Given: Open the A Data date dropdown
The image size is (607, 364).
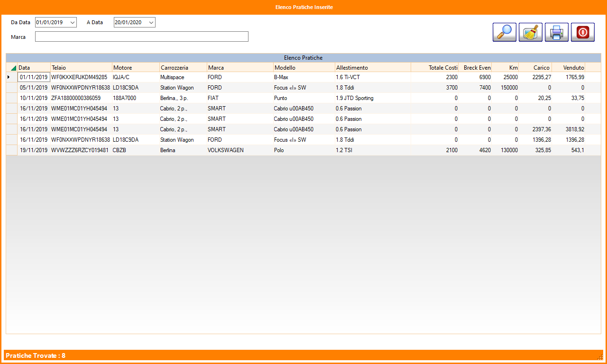Looking at the screenshot, I should click(151, 22).
